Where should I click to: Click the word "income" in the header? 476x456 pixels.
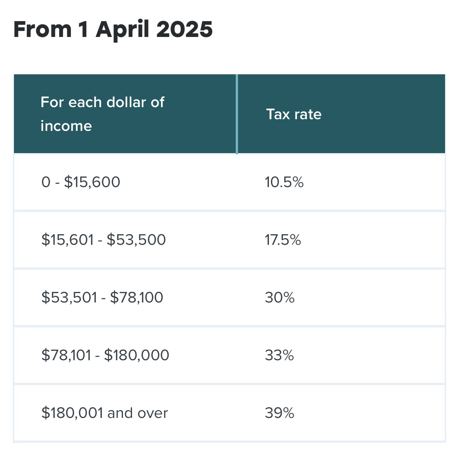click(x=66, y=126)
